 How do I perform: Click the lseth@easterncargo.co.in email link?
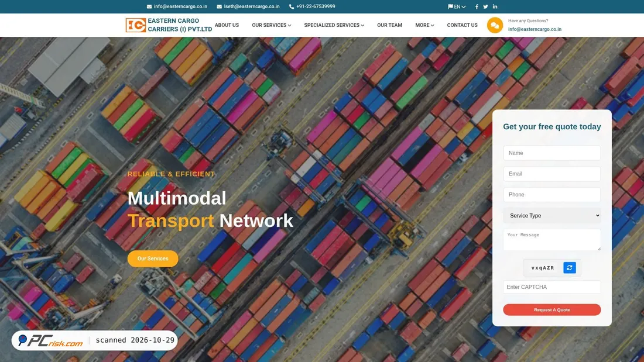click(252, 6)
